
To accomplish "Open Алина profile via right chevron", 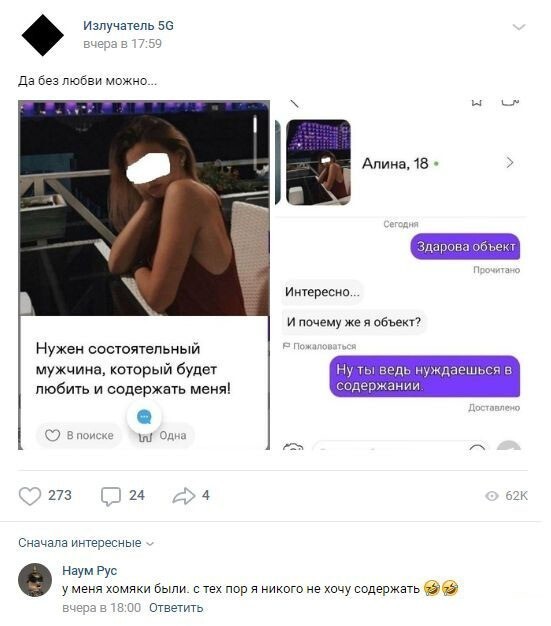I will [x=509, y=163].
